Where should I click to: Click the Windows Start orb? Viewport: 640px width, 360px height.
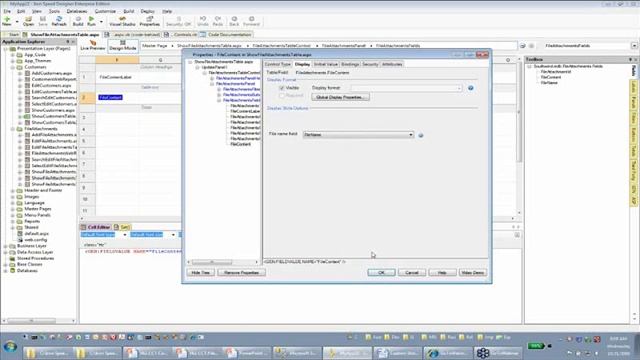[x=10, y=347]
